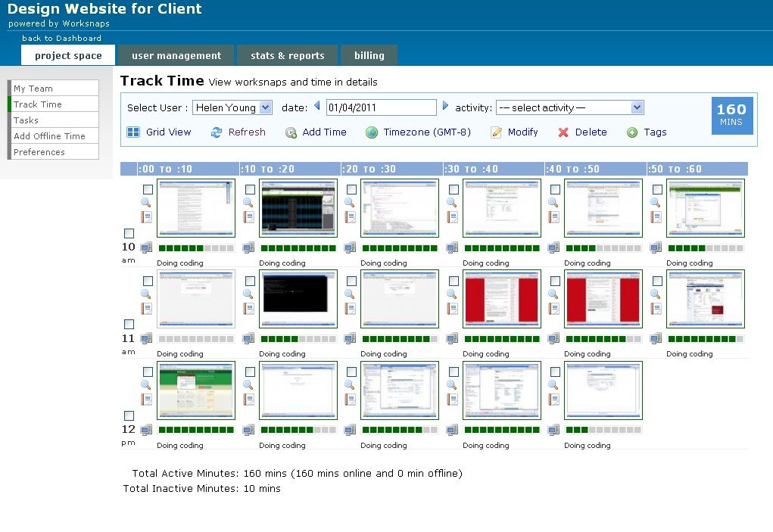Image resolution: width=773 pixels, height=532 pixels.
Task: Tick checkbox for 11 am :30 to :40 snap
Action: (x=454, y=281)
